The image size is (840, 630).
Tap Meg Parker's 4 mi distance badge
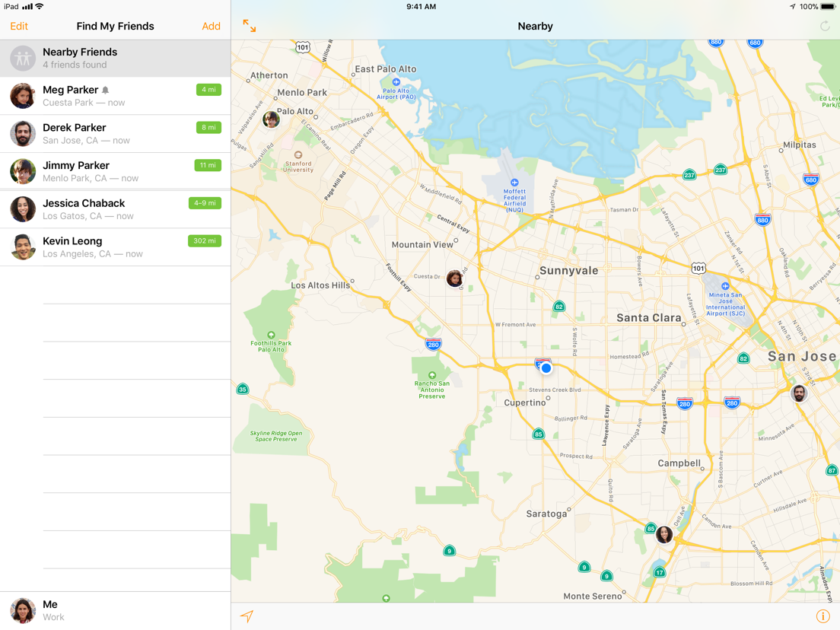pos(209,90)
